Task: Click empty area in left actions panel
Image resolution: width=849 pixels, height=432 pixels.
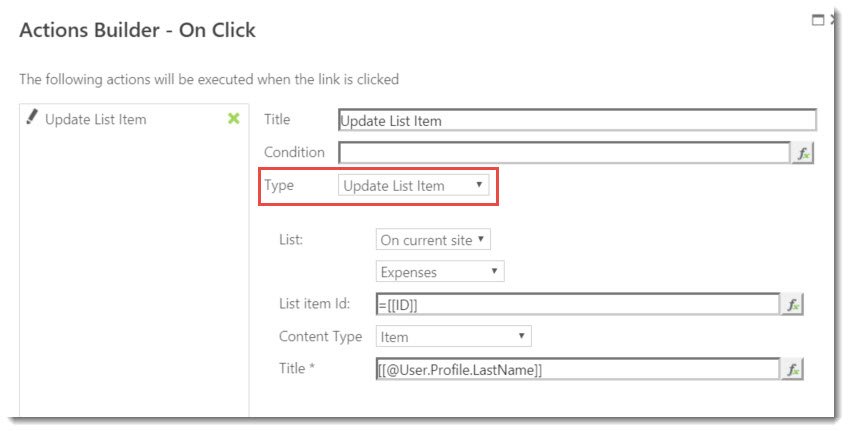Action: (x=134, y=271)
